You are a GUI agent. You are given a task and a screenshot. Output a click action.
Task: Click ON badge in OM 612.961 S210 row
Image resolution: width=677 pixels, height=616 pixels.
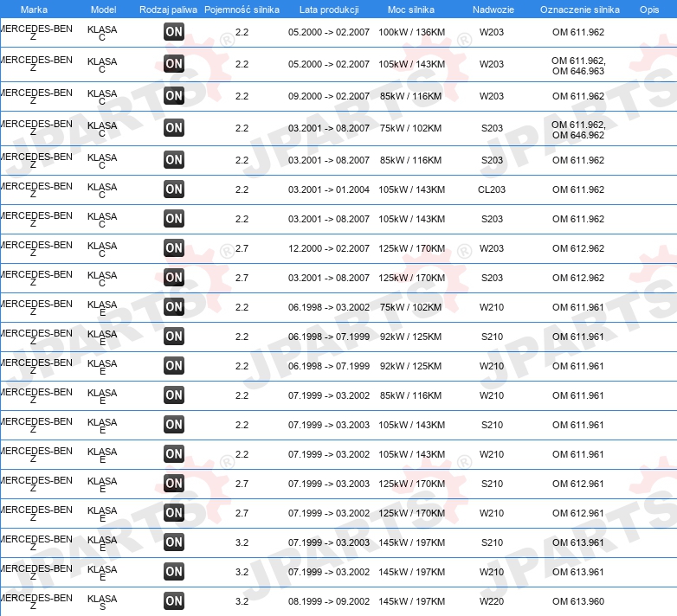tap(174, 483)
